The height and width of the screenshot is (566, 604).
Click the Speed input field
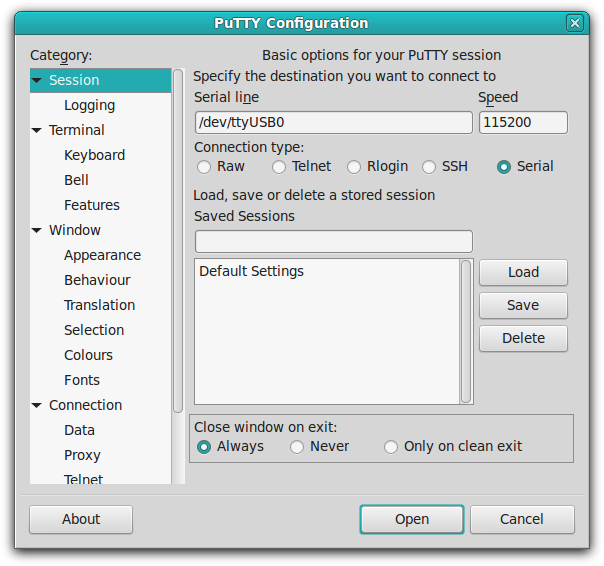[523, 123]
